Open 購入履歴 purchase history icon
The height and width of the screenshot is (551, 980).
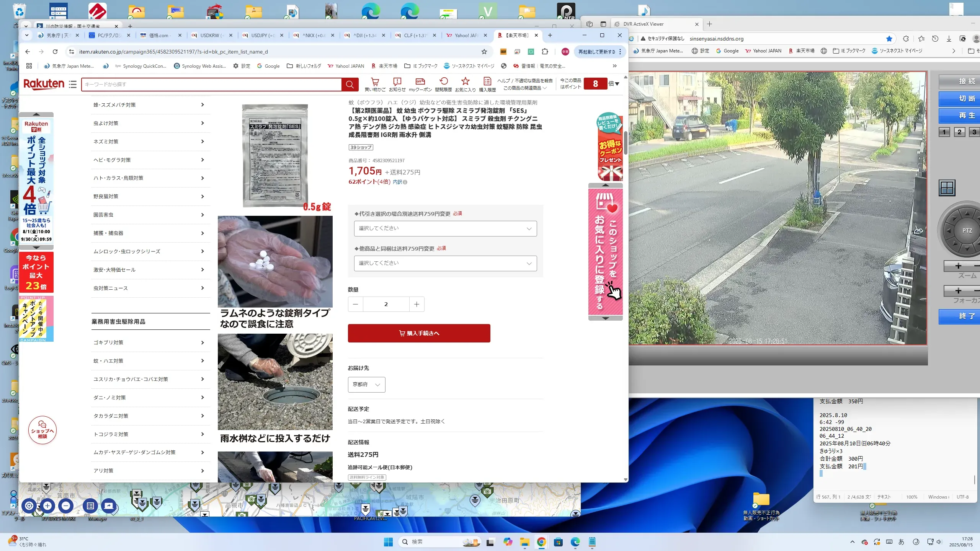(487, 82)
